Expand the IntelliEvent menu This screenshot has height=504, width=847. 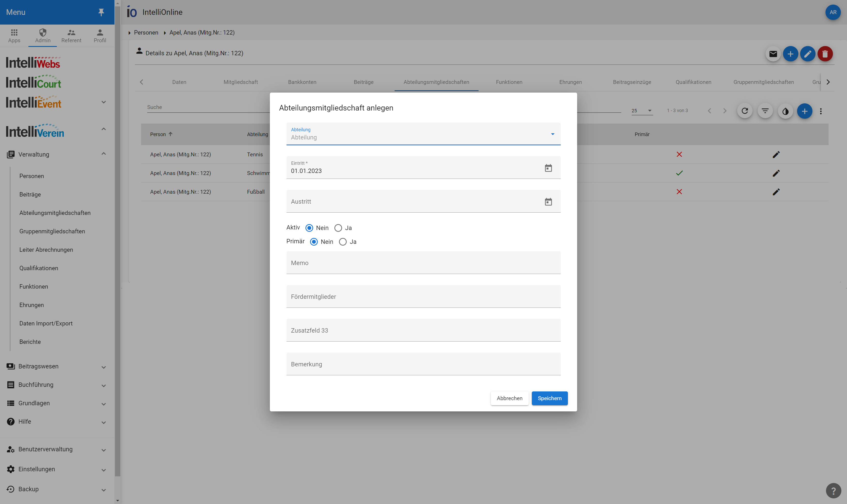point(104,102)
